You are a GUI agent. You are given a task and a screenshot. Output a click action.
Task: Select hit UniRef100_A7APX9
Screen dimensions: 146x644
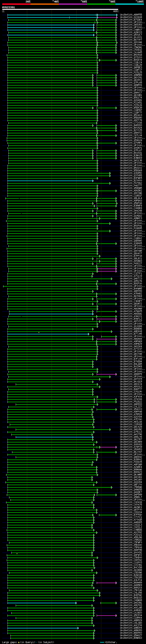click(x=131, y=447)
